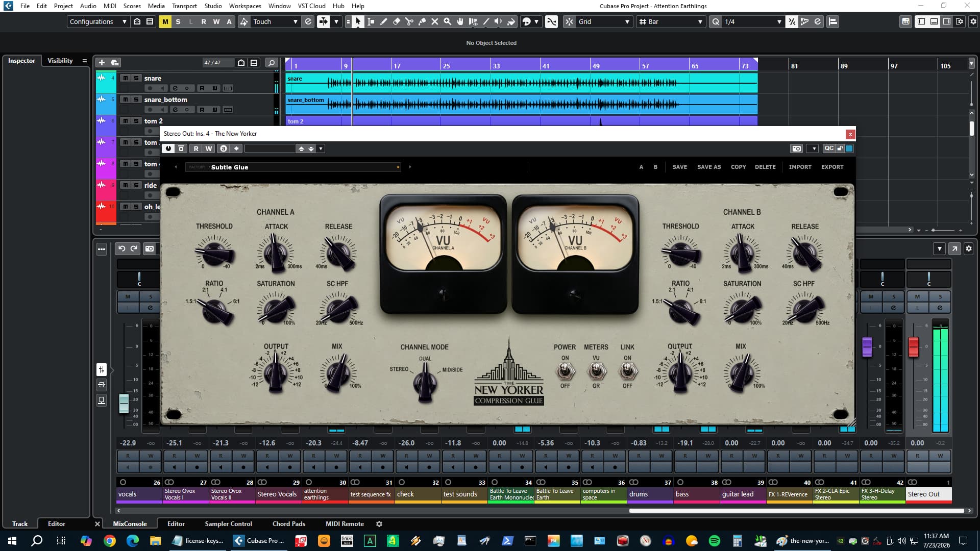The image size is (980, 551).
Task: Open File Explorer from the taskbar
Action: 155,541
